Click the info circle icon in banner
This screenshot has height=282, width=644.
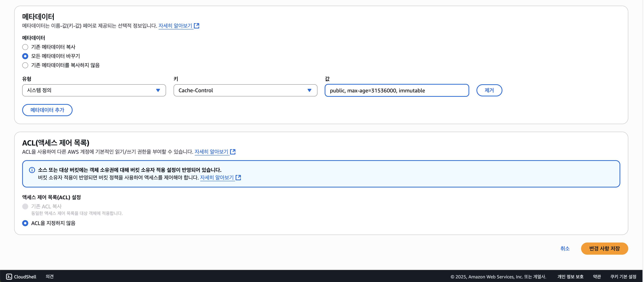click(x=32, y=170)
